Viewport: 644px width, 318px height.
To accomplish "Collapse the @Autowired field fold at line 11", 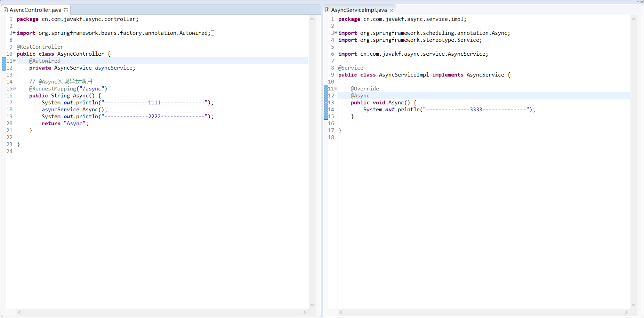I will coord(14,60).
